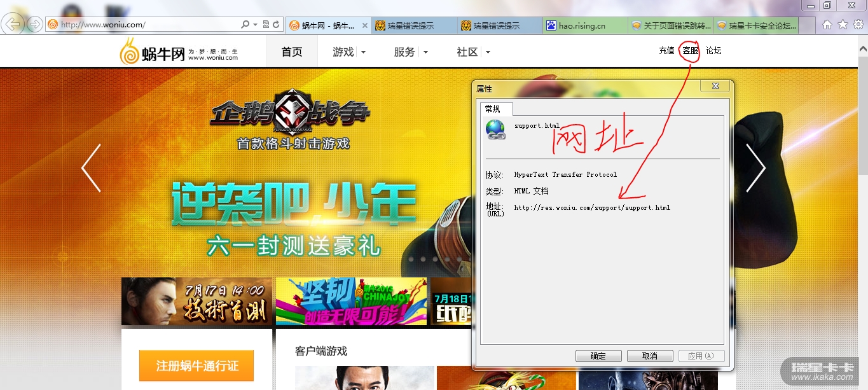Switch to the 瑞星卡卡安全论坛 tab
Image resolution: width=868 pixels, height=390 pixels.
[x=755, y=25]
